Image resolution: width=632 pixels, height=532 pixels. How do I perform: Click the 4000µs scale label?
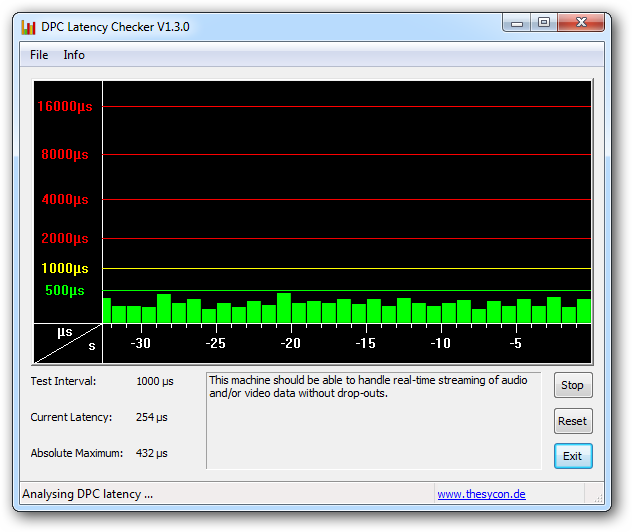click(65, 200)
